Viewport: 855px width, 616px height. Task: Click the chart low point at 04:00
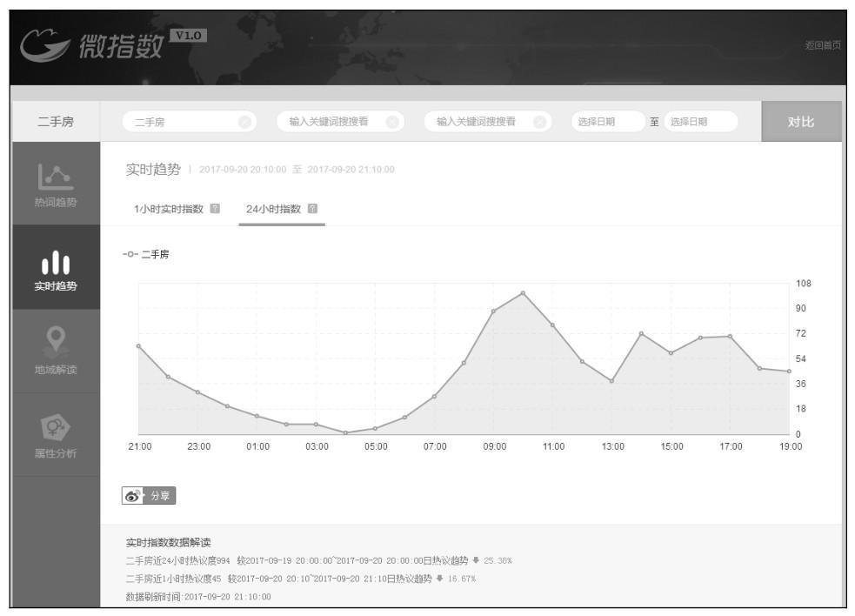point(345,432)
